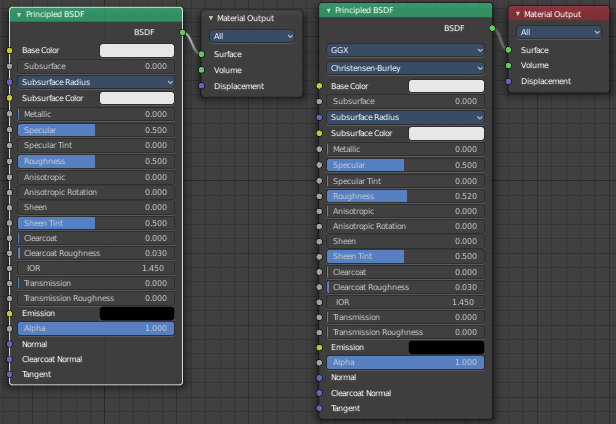
Task: Click the right node's BSDF output socket
Action: click(x=492, y=28)
